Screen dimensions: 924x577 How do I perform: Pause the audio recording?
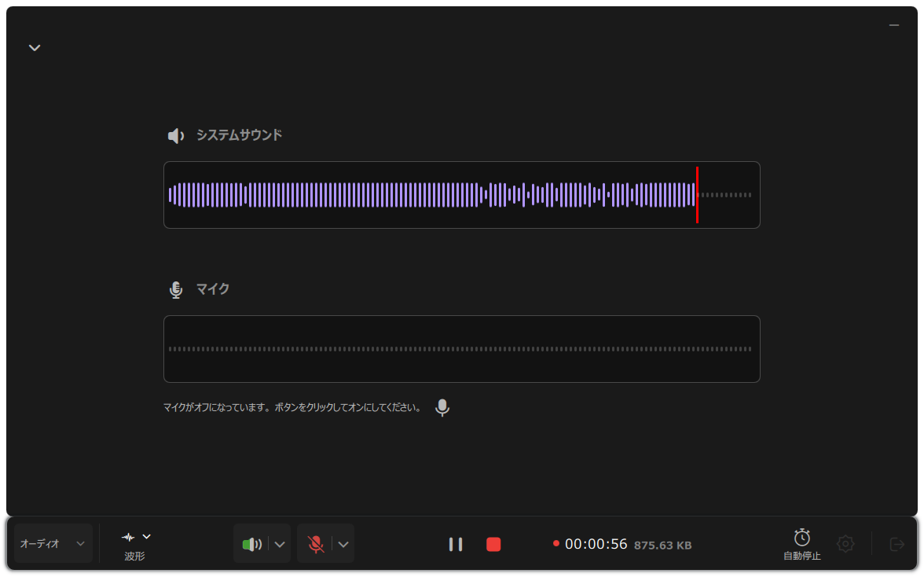click(x=456, y=544)
